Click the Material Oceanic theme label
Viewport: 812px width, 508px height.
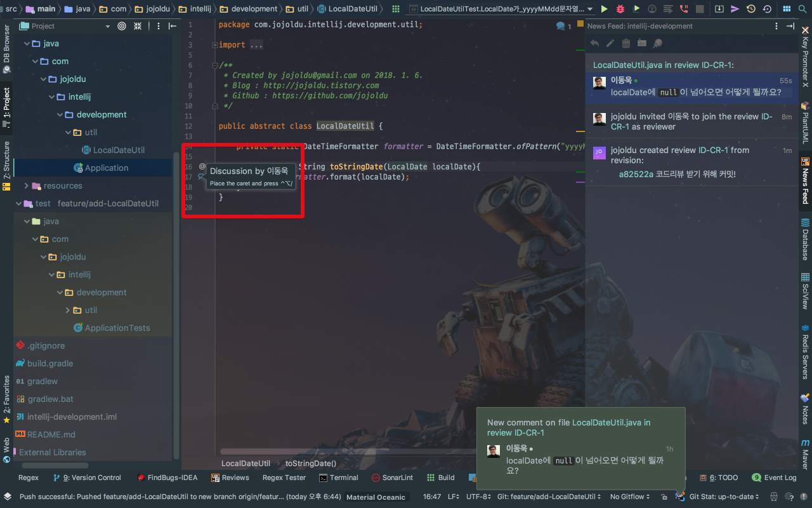376,497
